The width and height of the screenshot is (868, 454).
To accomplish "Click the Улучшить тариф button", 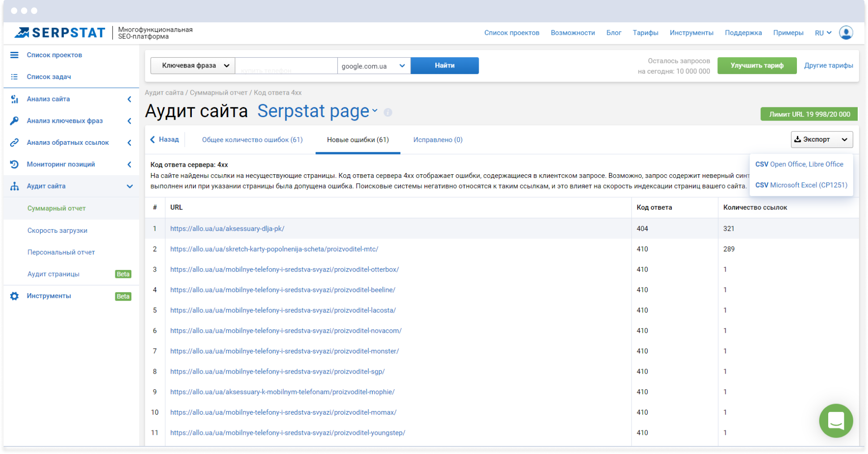I will 757,65.
